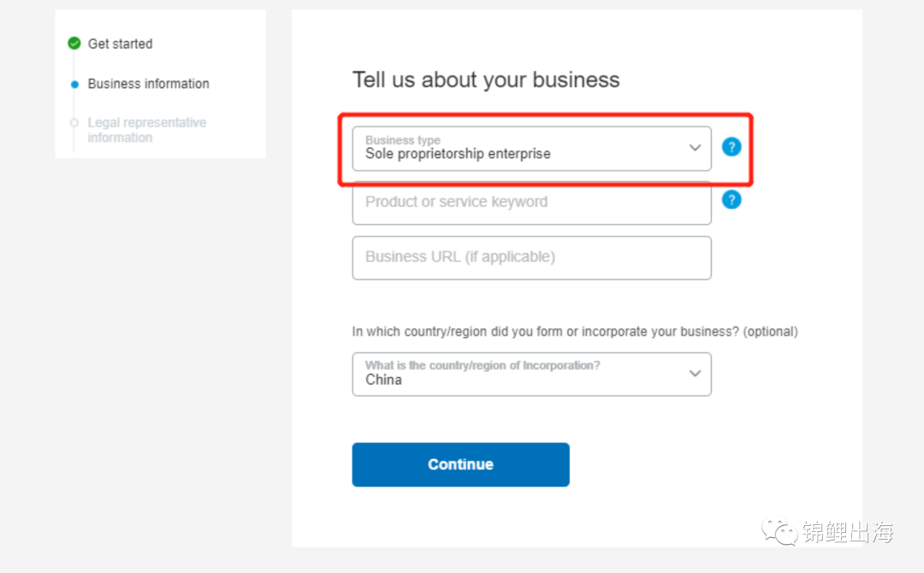Open the help icon beside Product keyword field
Screen dimensions: 924x573
[x=731, y=200]
